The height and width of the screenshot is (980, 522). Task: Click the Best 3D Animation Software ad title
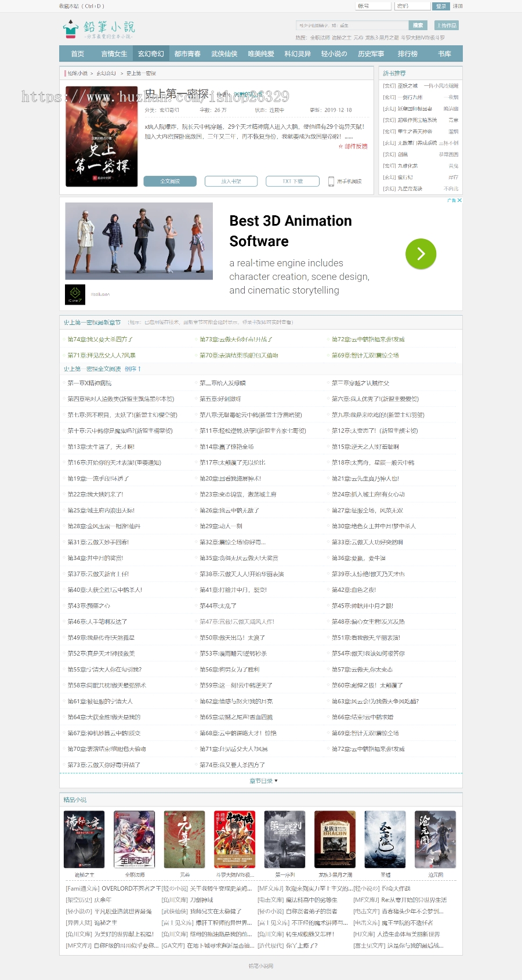click(x=291, y=231)
